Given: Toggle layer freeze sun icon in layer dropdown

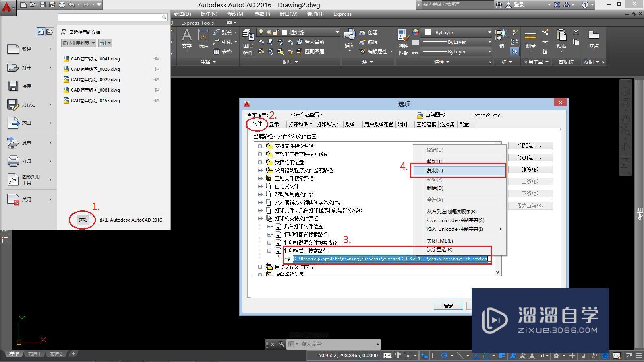Looking at the screenshot, I should point(269,32).
